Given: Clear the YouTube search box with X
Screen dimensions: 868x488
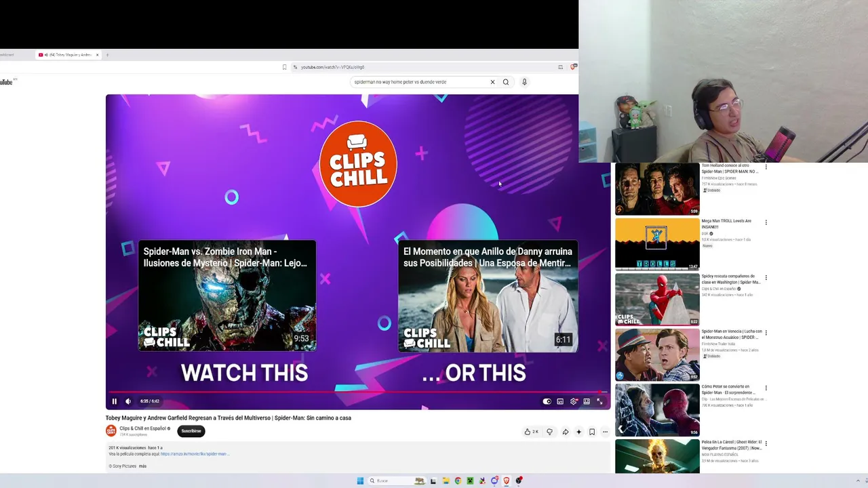Looking at the screenshot, I should [x=492, y=82].
